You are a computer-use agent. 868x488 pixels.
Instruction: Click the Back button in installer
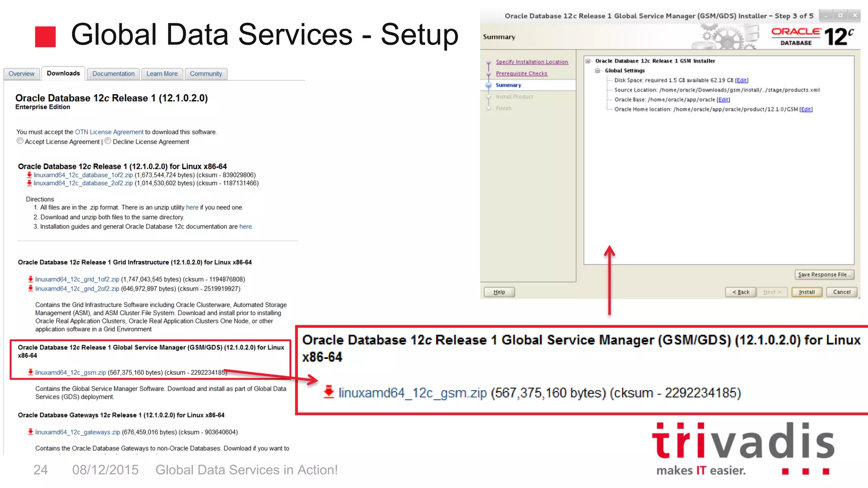[740, 292]
